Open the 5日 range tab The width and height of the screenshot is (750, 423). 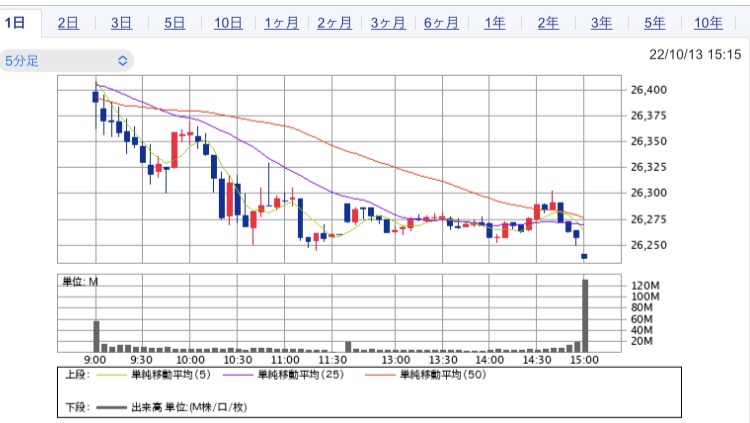[x=175, y=23]
